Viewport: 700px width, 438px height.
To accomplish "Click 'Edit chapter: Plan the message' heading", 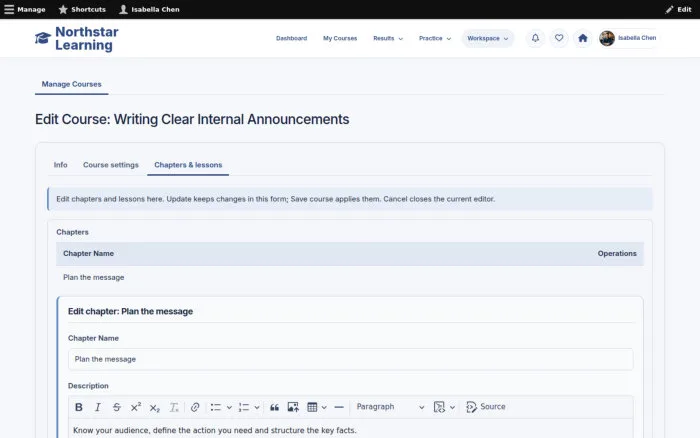I will 130,311.
